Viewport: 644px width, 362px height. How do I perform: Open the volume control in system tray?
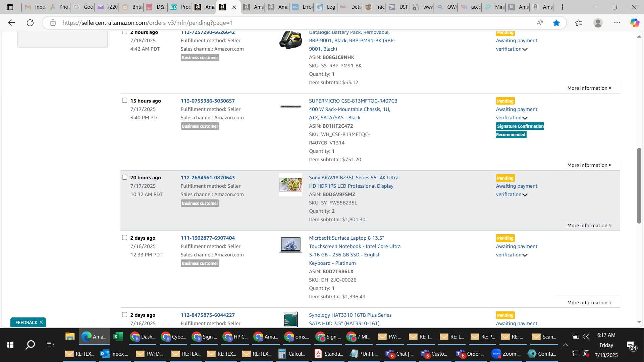586,337
